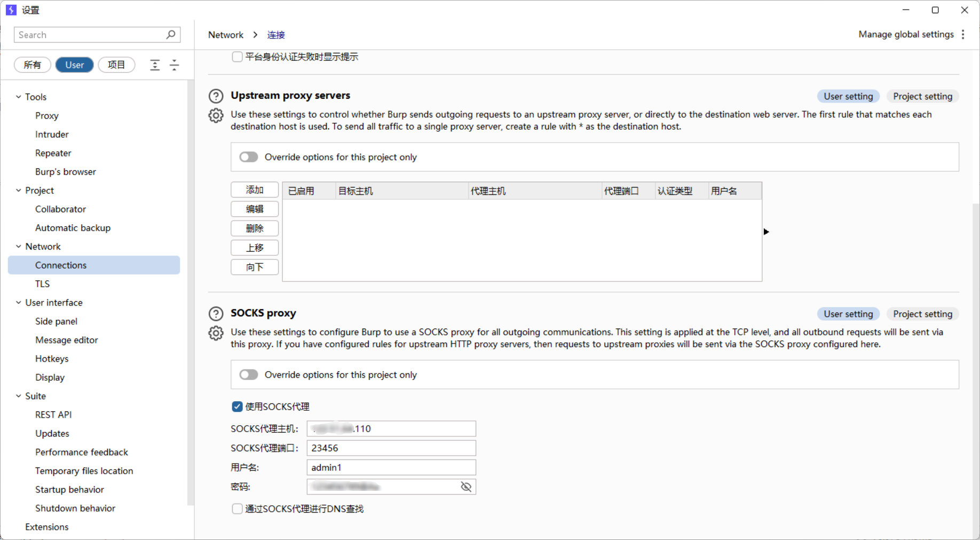Click the SOCKS代理端口 input field

(391, 448)
